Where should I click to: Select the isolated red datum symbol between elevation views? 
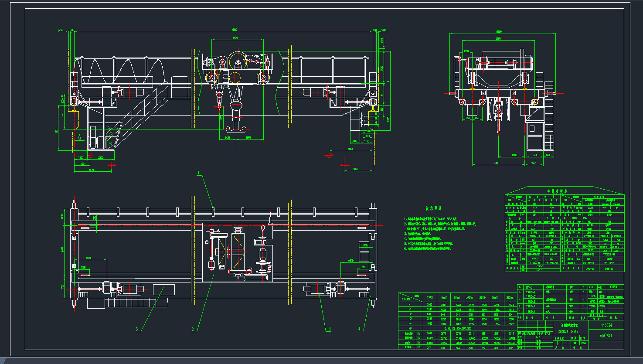click(329, 155)
